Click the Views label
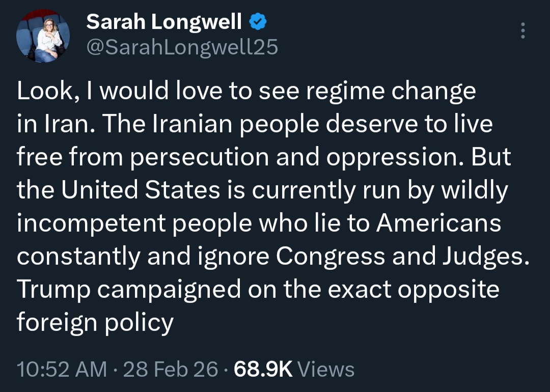Image resolution: width=550 pixels, height=392 pixels. click(325, 369)
